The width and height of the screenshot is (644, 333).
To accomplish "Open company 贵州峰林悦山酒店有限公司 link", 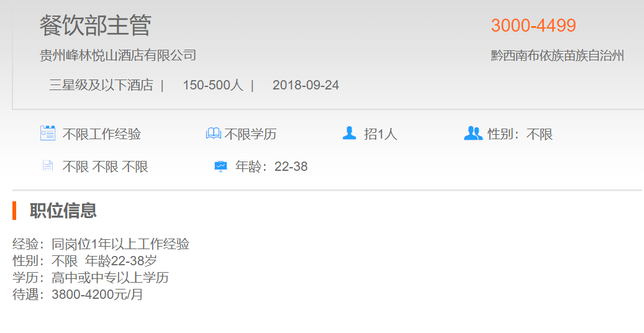I will 118,55.
